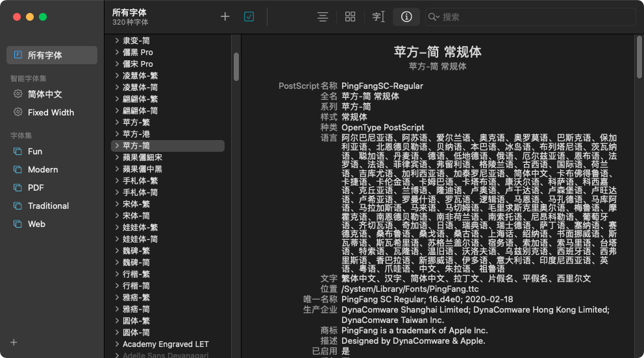This screenshot has height=358, width=644.
Task: Open the Traditional font collection
Action: (48, 206)
